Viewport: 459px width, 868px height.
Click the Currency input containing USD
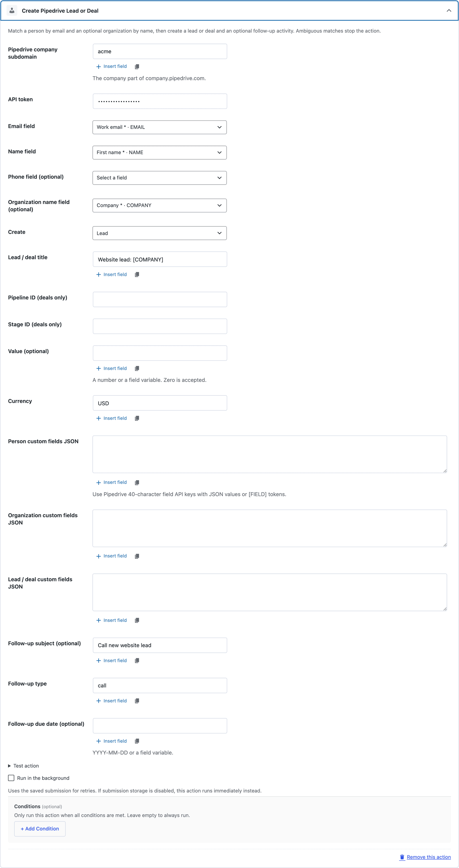click(160, 403)
